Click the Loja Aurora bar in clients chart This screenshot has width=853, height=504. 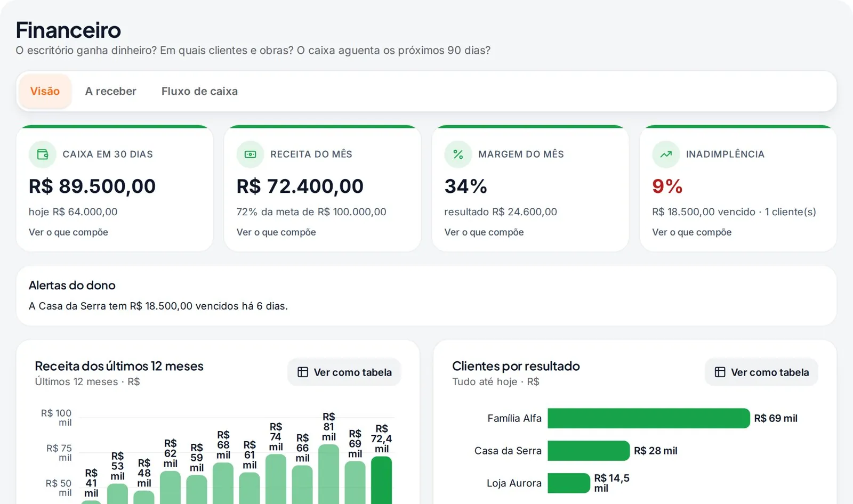[x=569, y=483]
